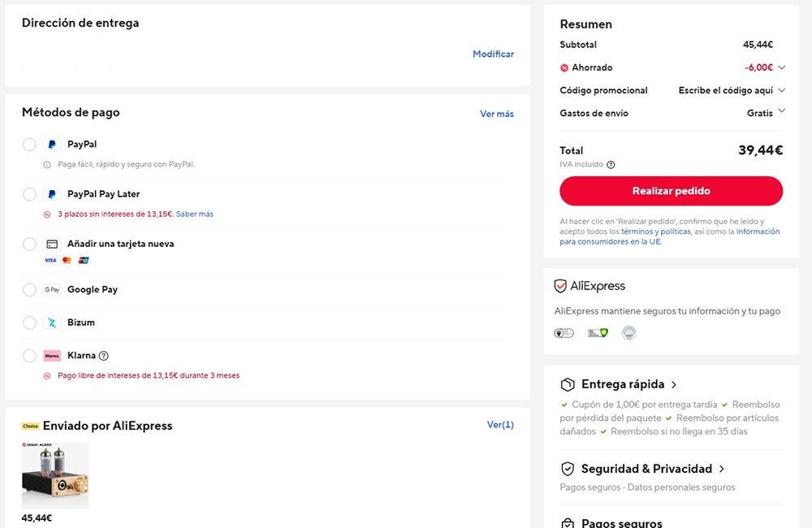The height and width of the screenshot is (528, 812).
Task: Select the Bizum radio button
Action: coord(29,322)
